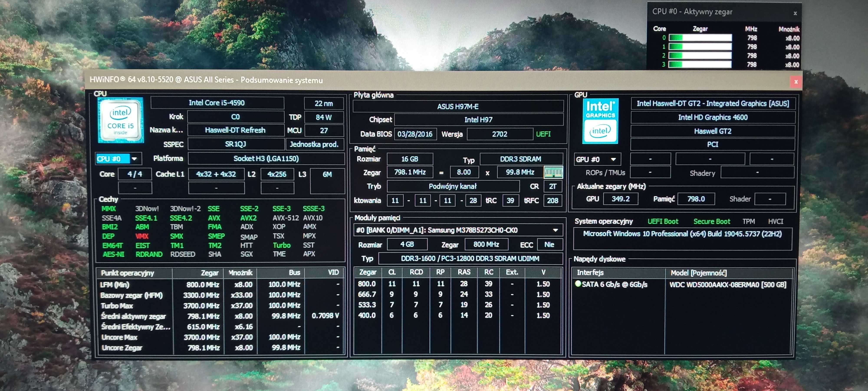Click the BIOS version 2702 field
The height and width of the screenshot is (391, 868).
click(500, 134)
